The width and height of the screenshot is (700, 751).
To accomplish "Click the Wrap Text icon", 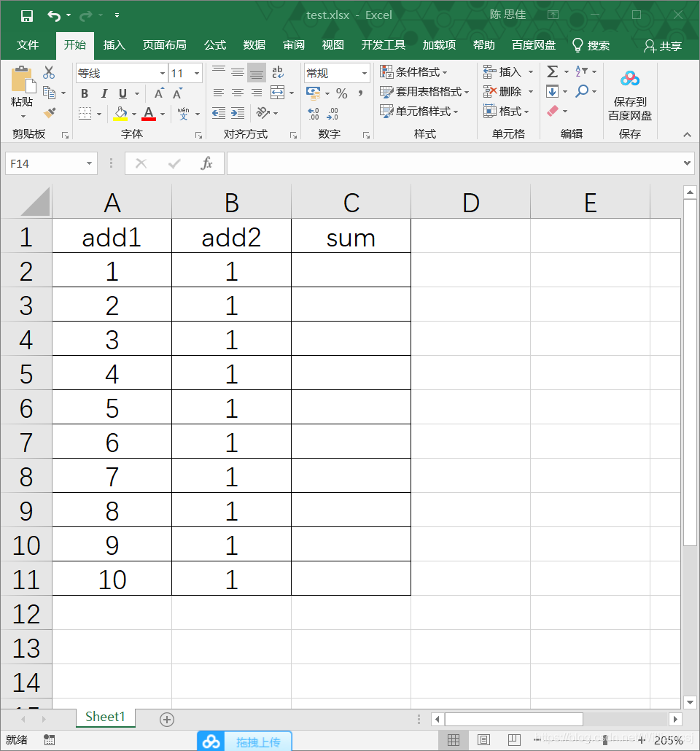I will pyautogui.click(x=277, y=72).
